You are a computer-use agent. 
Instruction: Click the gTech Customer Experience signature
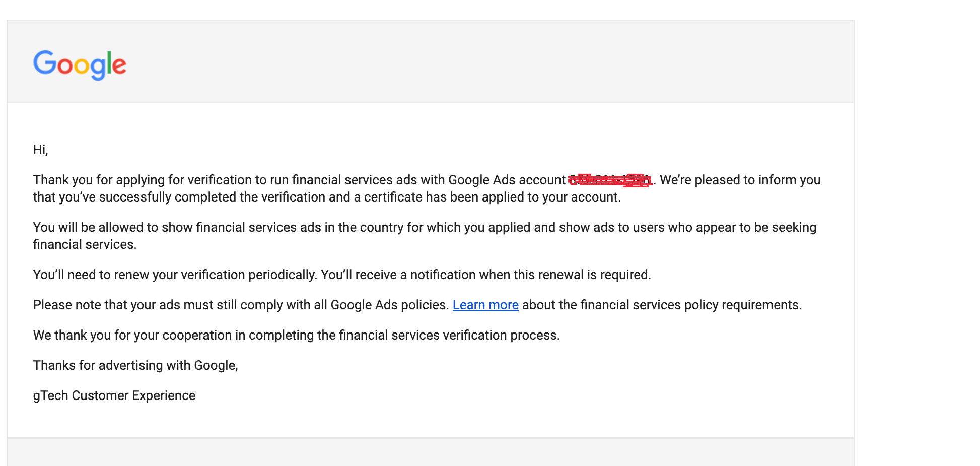click(114, 395)
